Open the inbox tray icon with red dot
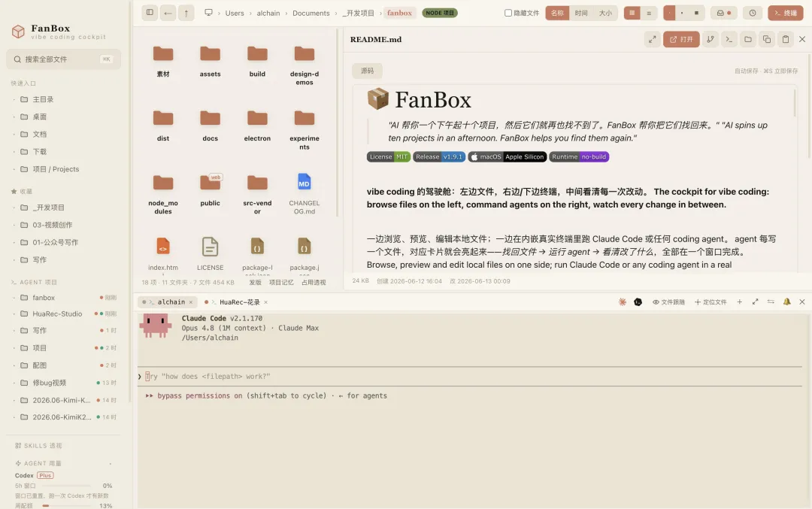This screenshot has width=812, height=509. point(723,13)
